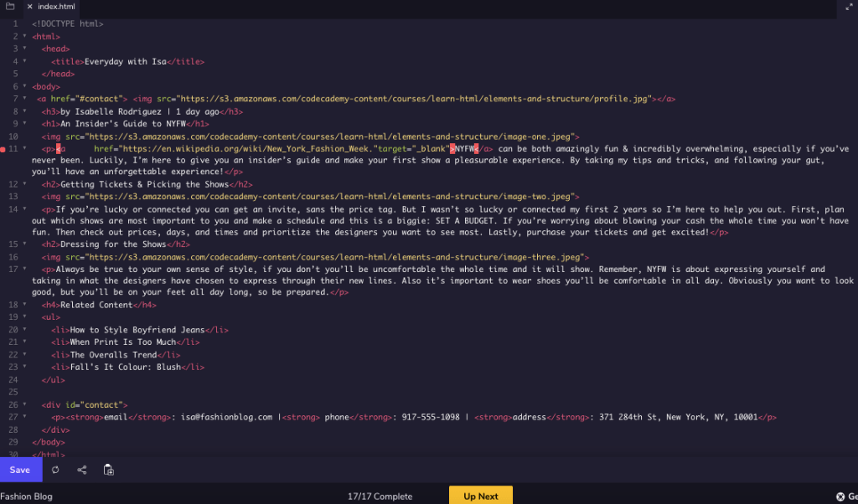Collapse the head section on line 3
Viewport: 858px width, 504px height.
24,49
